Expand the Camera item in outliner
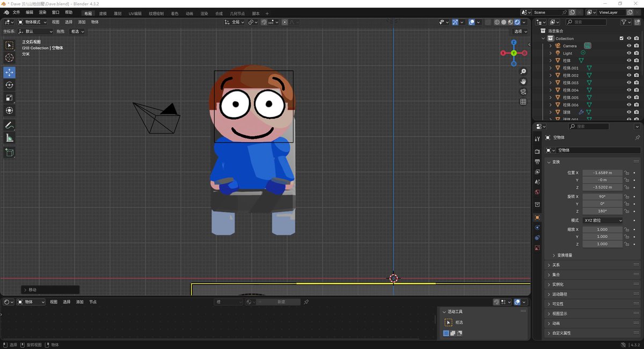Viewport: 644px width, 349px height. pyautogui.click(x=550, y=46)
